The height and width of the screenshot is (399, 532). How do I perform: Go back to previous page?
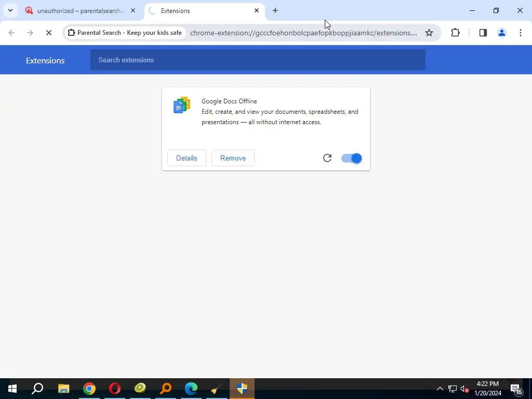coord(11,33)
